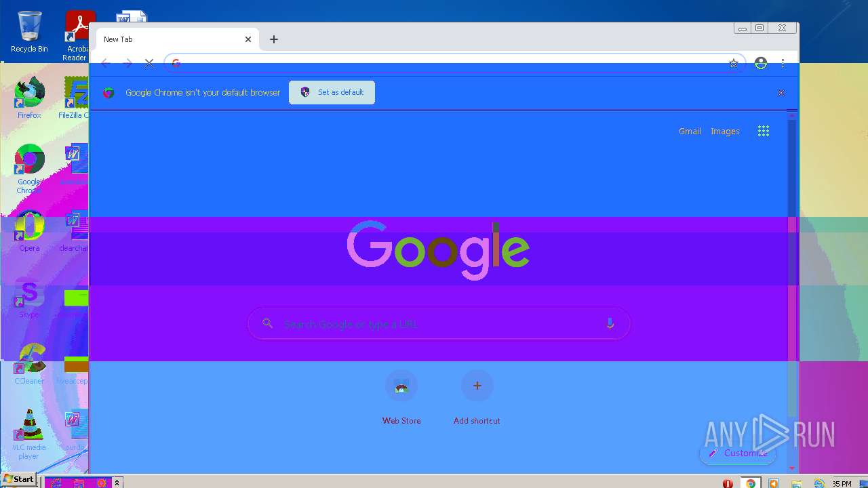Open a new tab with plus button

pos(274,39)
